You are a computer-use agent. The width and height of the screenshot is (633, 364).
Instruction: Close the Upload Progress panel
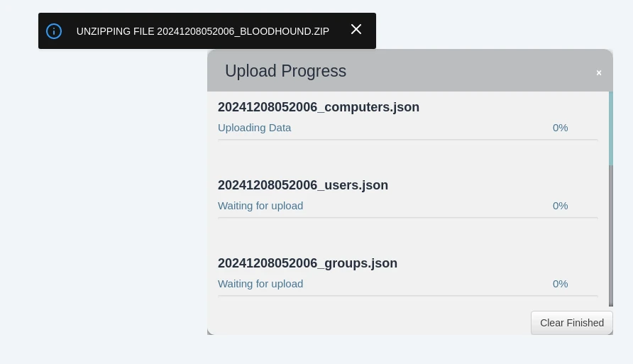tap(599, 72)
